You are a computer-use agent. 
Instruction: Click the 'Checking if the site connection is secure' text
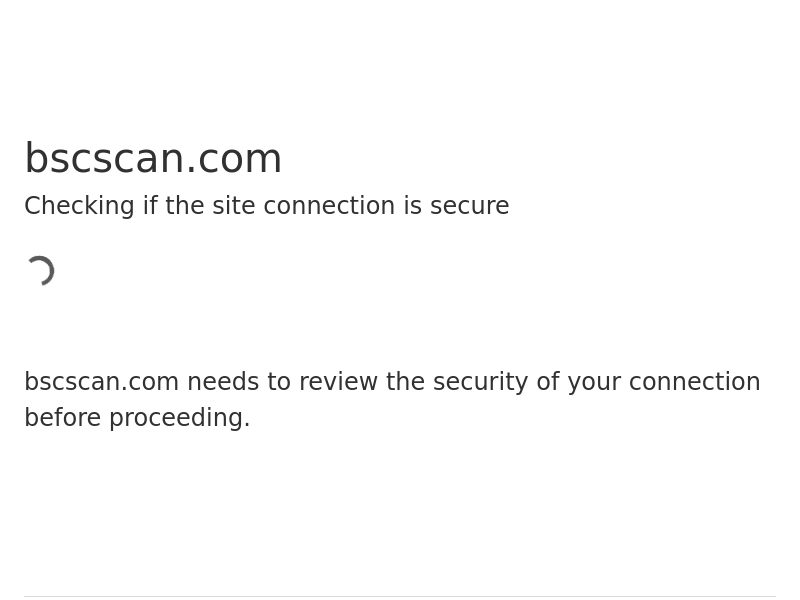coord(267,206)
